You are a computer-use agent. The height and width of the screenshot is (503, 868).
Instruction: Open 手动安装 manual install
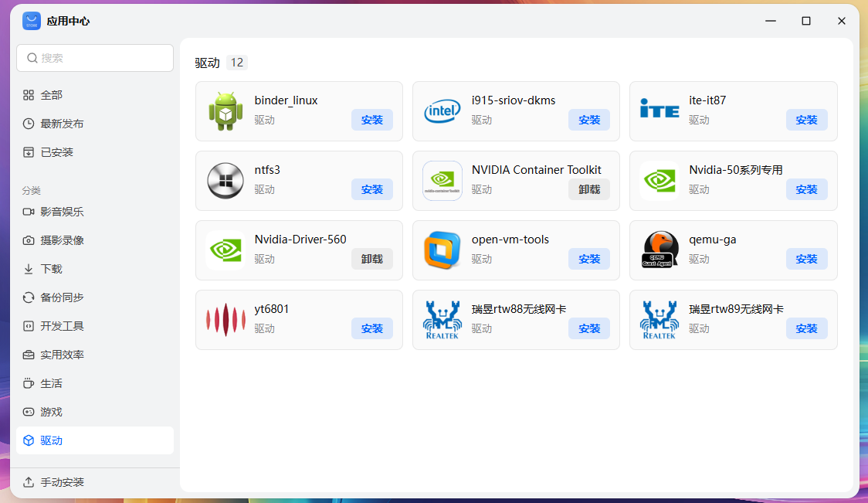[x=95, y=482]
